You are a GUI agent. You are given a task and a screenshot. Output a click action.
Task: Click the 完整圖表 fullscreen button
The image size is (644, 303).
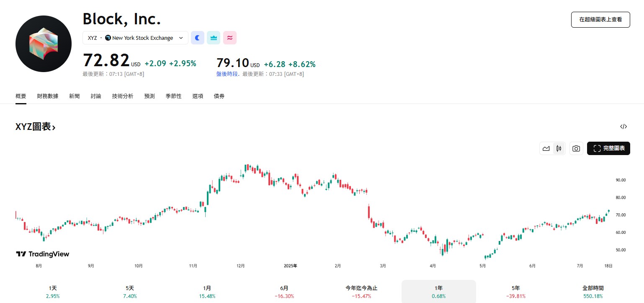coord(608,148)
